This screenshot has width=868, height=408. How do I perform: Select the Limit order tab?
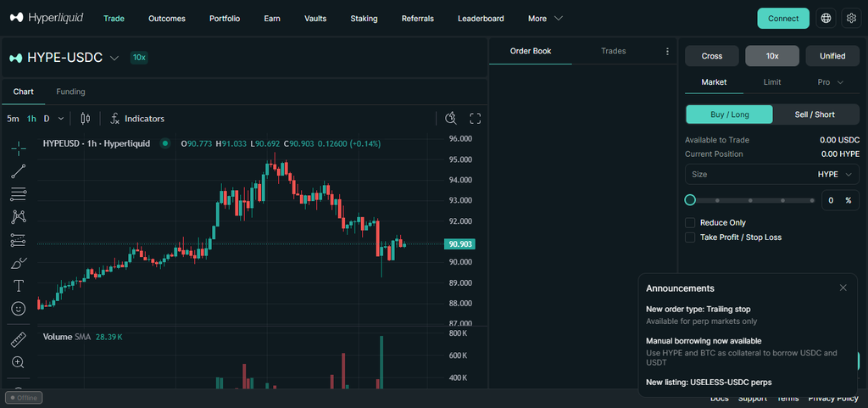(772, 82)
